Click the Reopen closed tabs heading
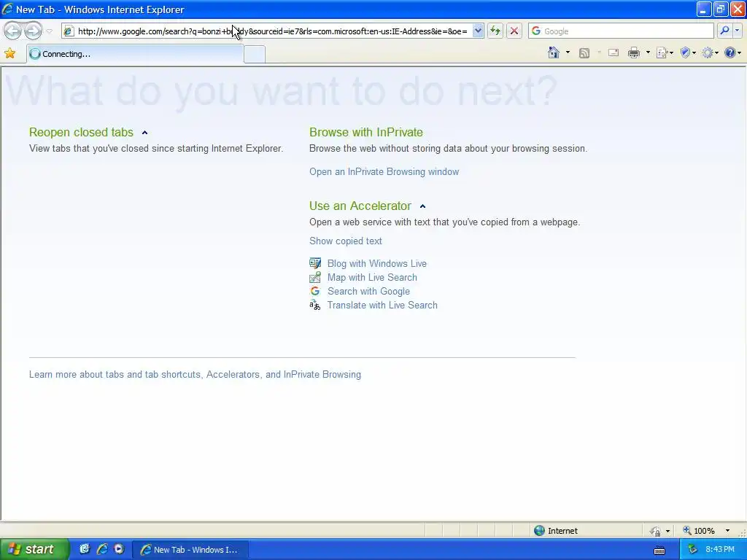The width and height of the screenshot is (747, 560). tap(81, 133)
